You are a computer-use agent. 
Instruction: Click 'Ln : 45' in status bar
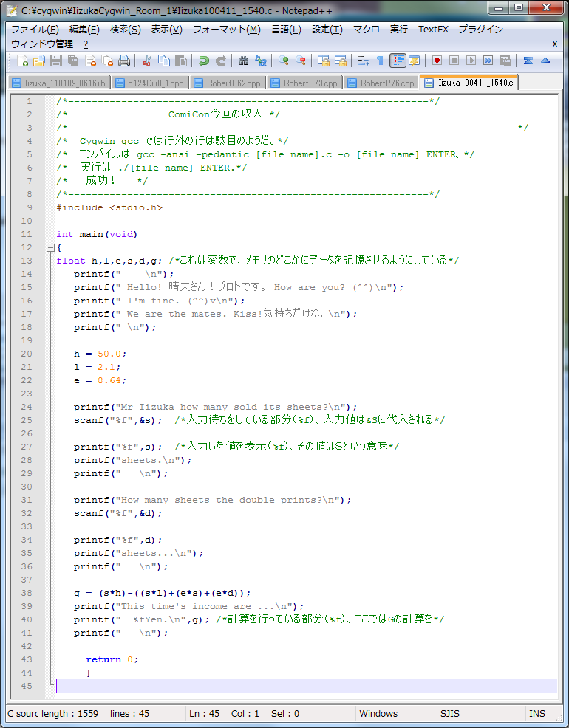204,714
